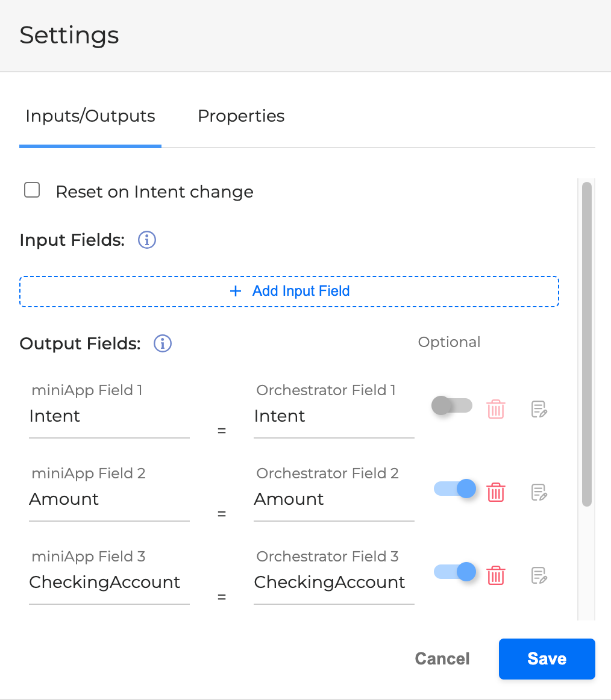The image size is (611, 700).
Task: Cancel the settings dialog
Action: coord(442,658)
